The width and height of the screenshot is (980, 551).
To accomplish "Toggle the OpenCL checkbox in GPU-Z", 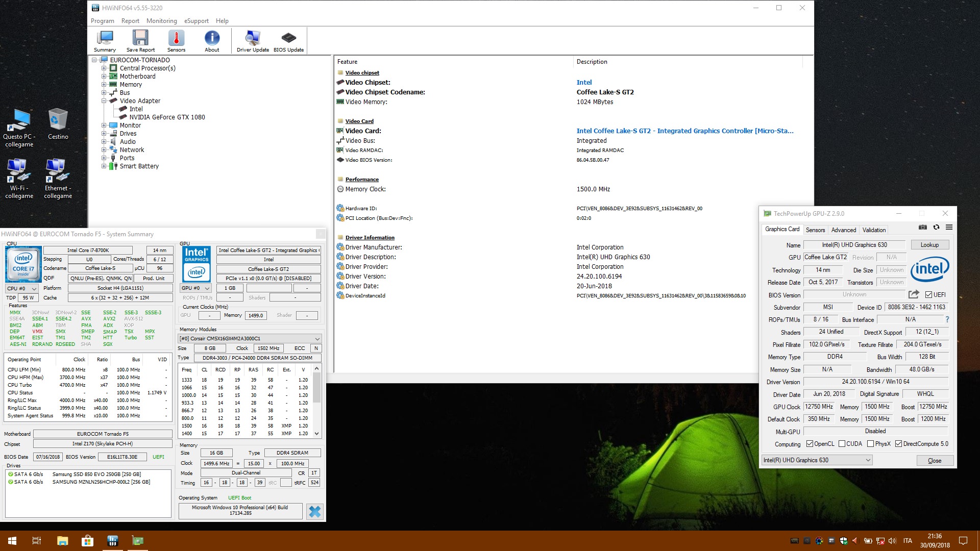I will (810, 444).
